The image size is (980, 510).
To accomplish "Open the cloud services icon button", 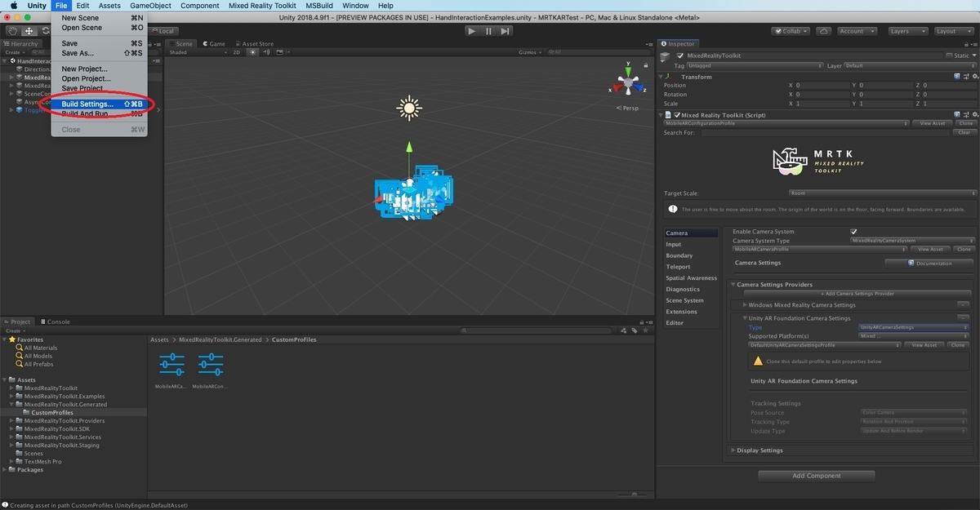I will pyautogui.click(x=823, y=31).
